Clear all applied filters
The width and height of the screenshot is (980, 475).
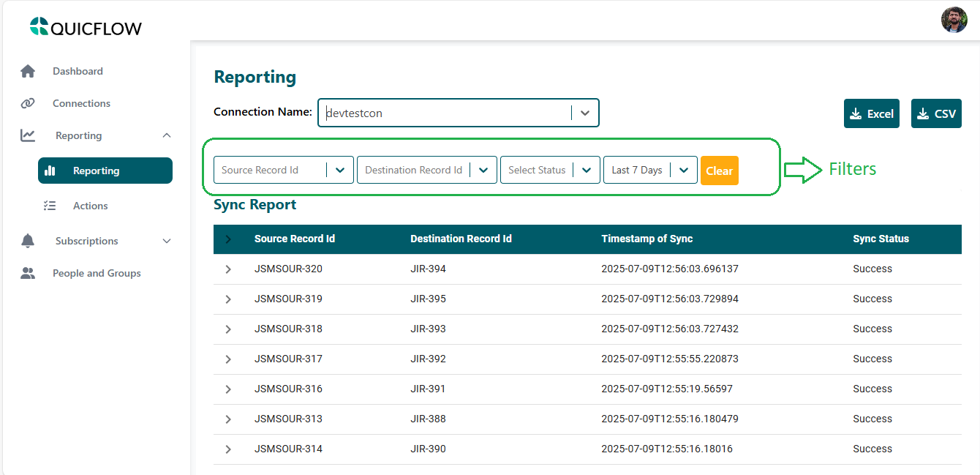coord(719,171)
